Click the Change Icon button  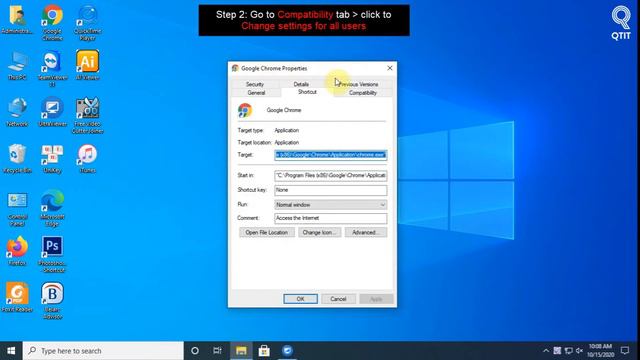tap(319, 233)
